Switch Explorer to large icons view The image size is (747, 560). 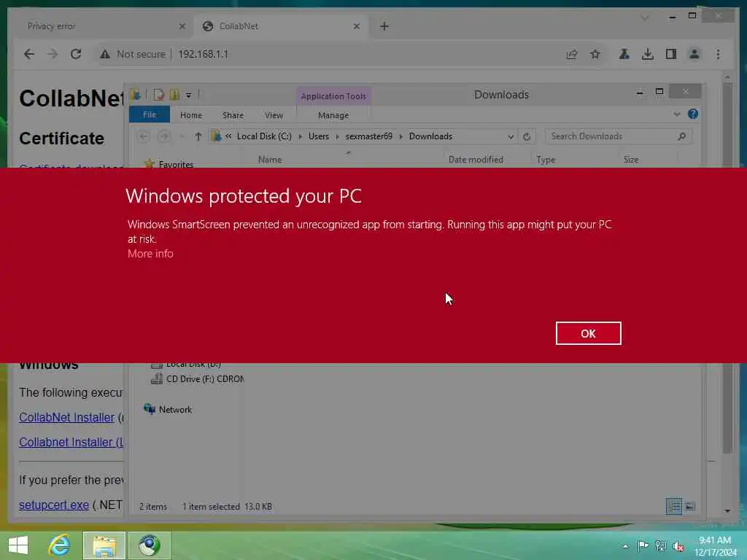pos(690,506)
